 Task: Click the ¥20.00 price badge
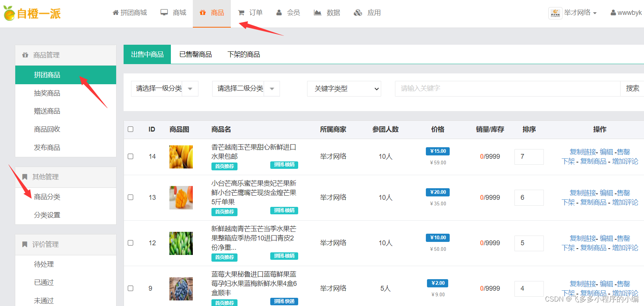pyautogui.click(x=438, y=192)
